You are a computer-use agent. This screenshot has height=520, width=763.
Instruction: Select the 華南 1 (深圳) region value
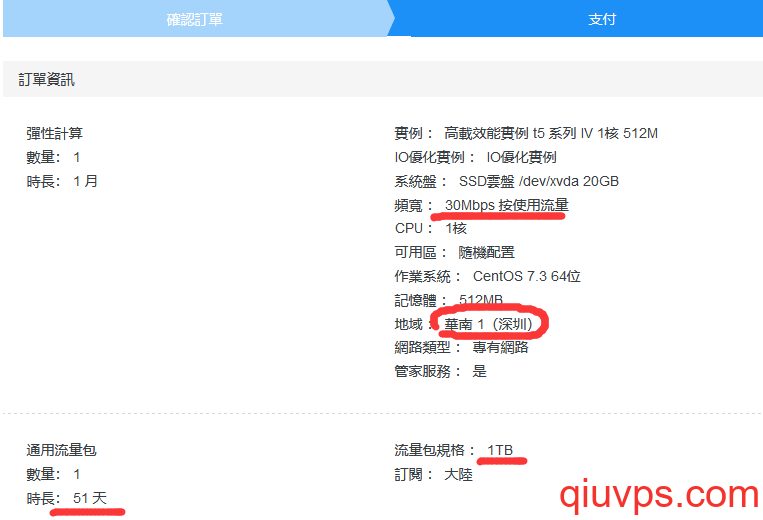(x=489, y=323)
